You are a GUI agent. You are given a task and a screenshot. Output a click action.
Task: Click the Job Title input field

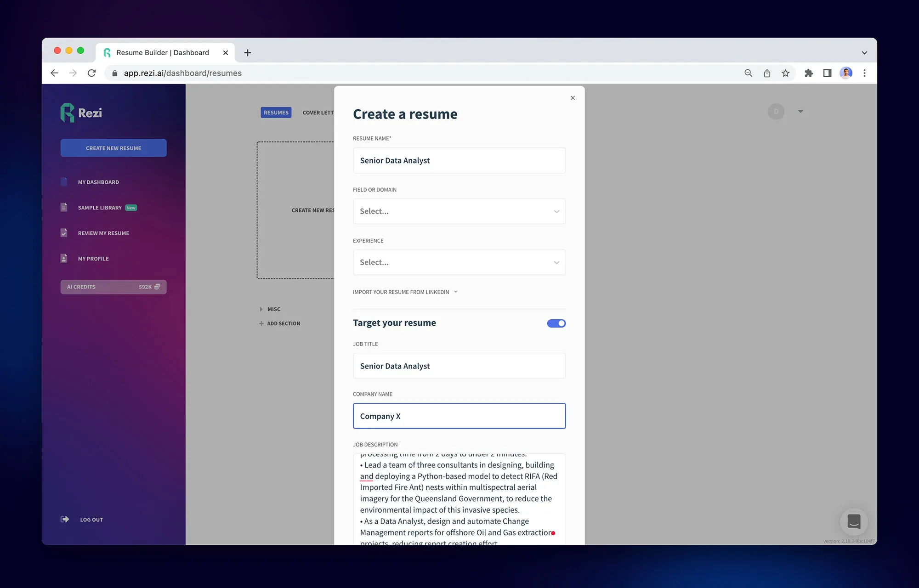tap(459, 366)
